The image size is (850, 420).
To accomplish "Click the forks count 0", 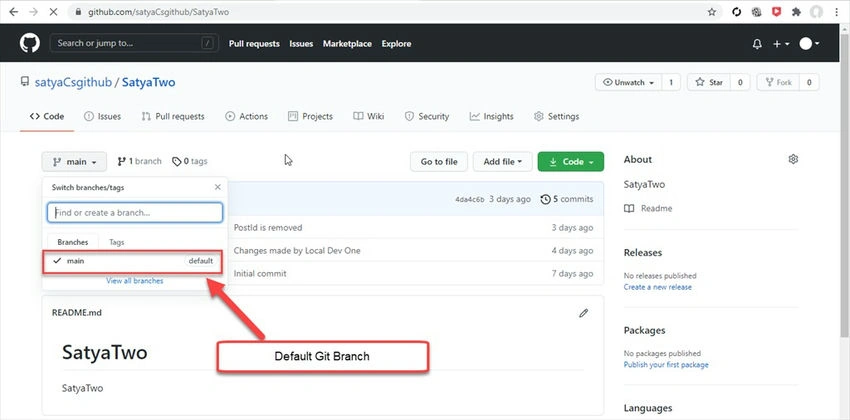I will tap(809, 82).
